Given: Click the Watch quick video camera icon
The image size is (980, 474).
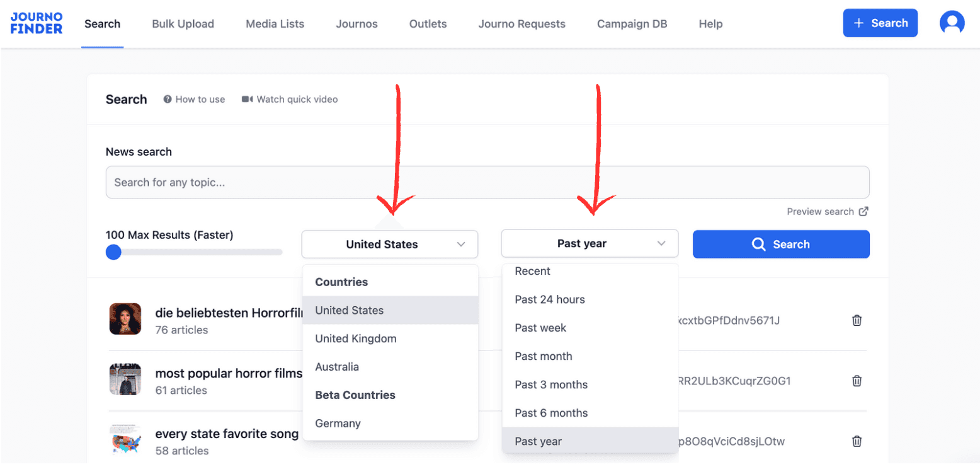Looking at the screenshot, I should [247, 100].
